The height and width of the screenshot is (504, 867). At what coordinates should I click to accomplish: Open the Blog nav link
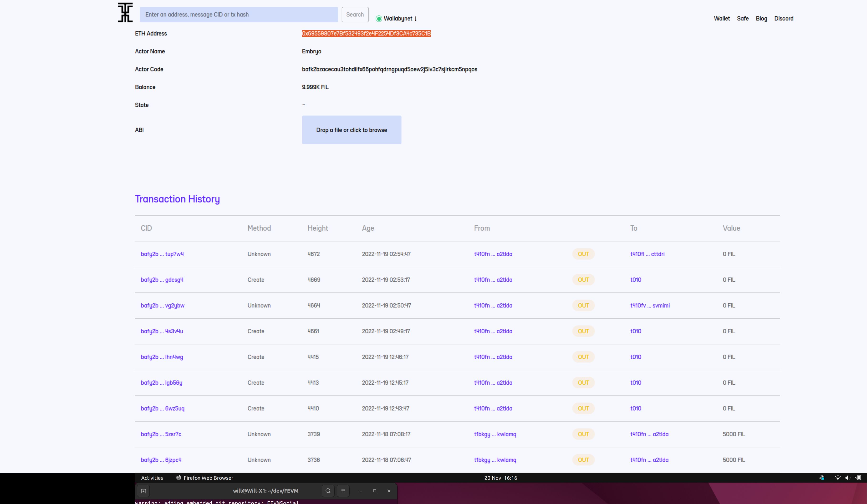coord(761,19)
